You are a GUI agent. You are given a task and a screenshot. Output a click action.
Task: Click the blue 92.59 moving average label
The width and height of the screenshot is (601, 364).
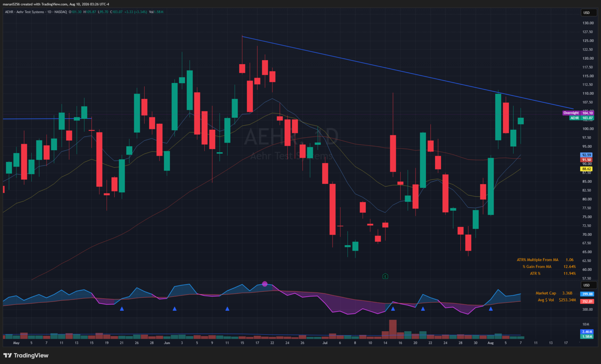(x=587, y=155)
